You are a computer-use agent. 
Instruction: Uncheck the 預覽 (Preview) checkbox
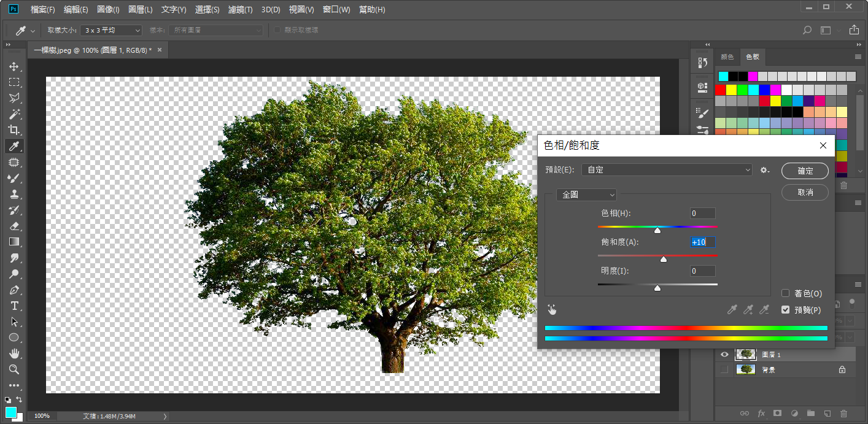point(785,310)
